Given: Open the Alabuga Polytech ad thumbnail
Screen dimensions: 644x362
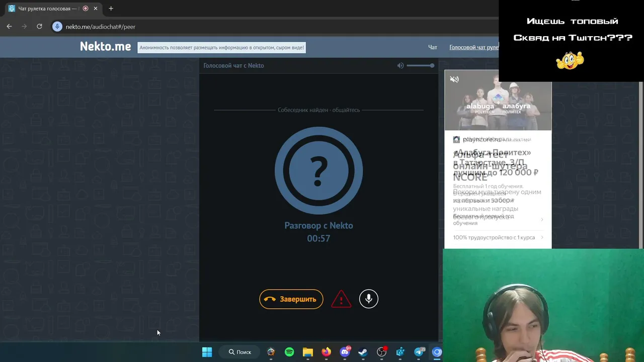Looking at the screenshot, I should tap(498, 101).
